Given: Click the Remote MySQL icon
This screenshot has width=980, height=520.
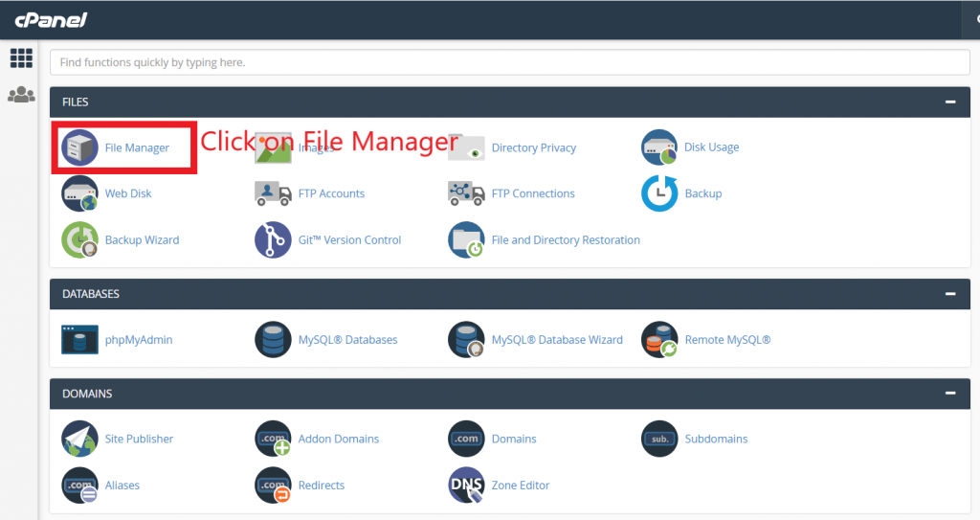Looking at the screenshot, I should [659, 340].
